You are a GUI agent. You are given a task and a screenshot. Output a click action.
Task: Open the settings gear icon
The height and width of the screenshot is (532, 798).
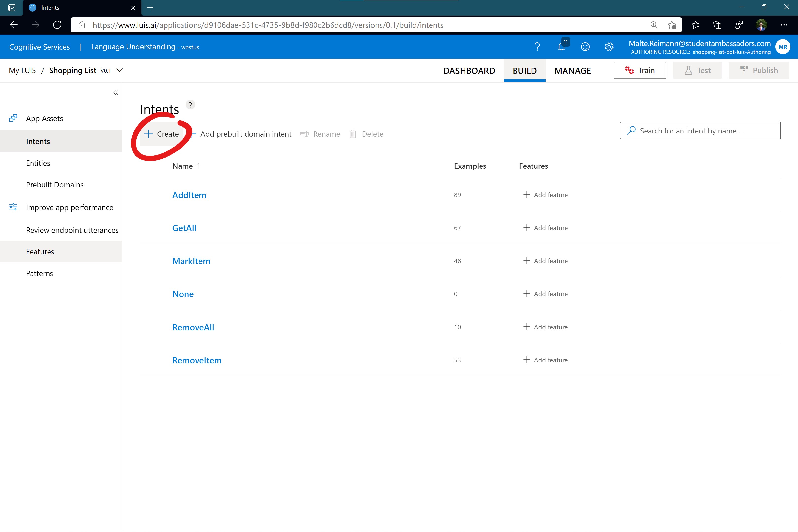[609, 47]
